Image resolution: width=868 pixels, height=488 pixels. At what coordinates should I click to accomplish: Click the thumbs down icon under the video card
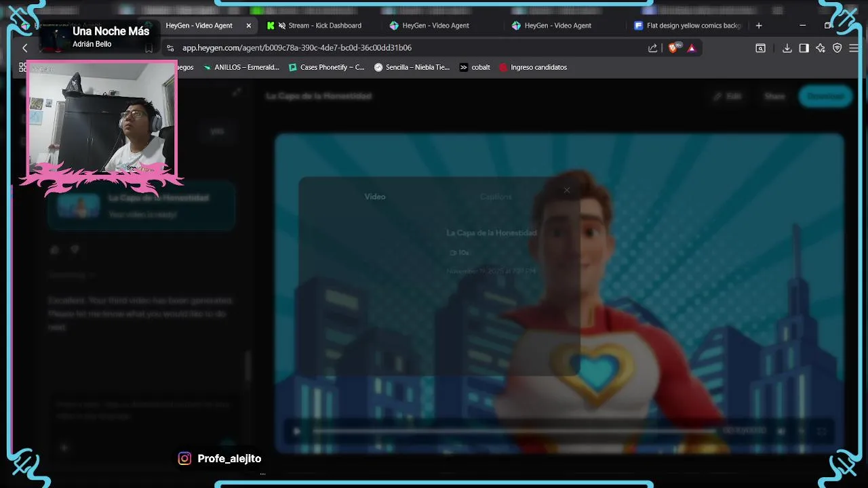75,249
